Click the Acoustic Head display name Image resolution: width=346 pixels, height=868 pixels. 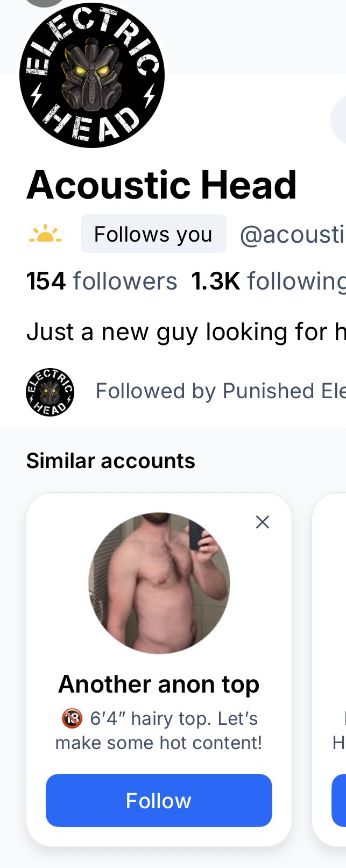tap(161, 185)
